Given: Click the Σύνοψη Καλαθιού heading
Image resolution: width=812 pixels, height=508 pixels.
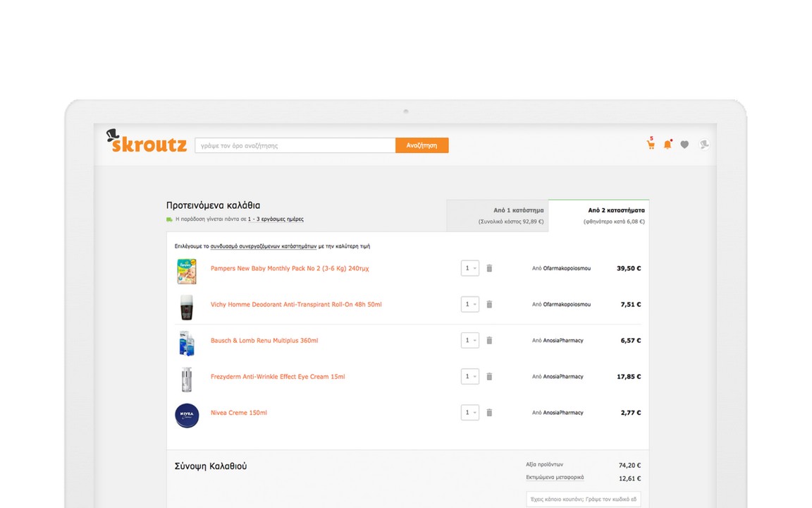Looking at the screenshot, I should (x=211, y=466).
